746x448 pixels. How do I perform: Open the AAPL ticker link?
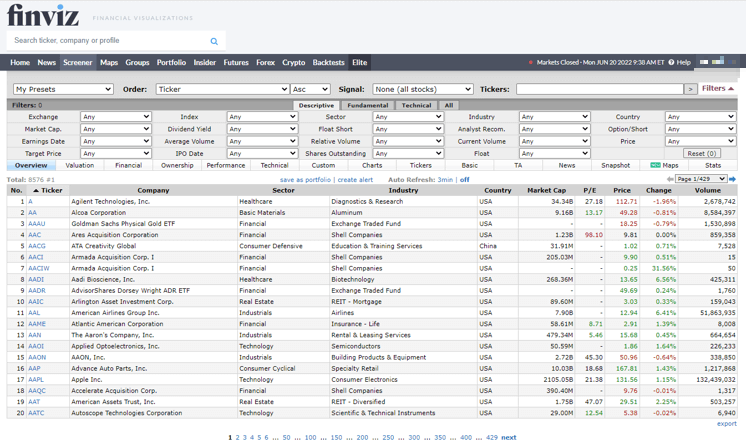(x=36, y=380)
